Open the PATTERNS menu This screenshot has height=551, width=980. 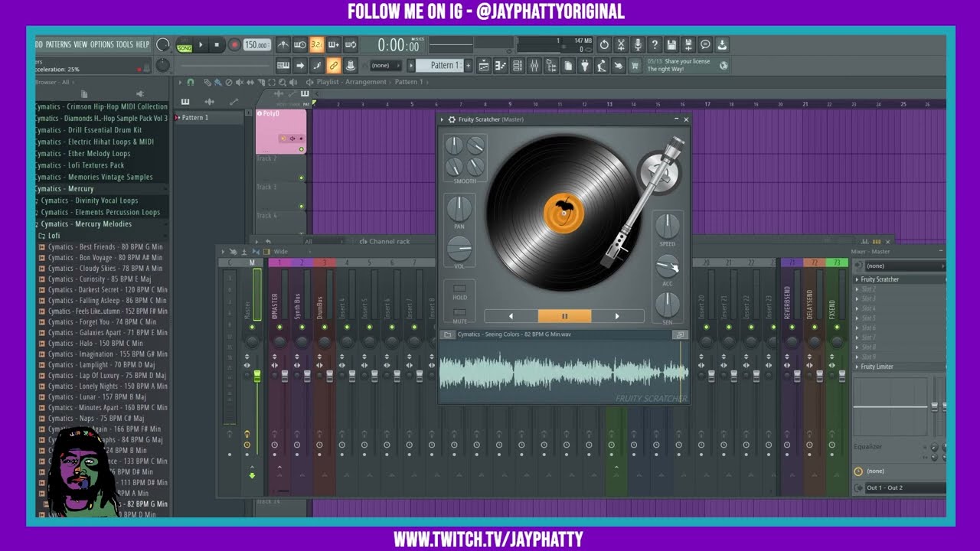tap(57, 44)
